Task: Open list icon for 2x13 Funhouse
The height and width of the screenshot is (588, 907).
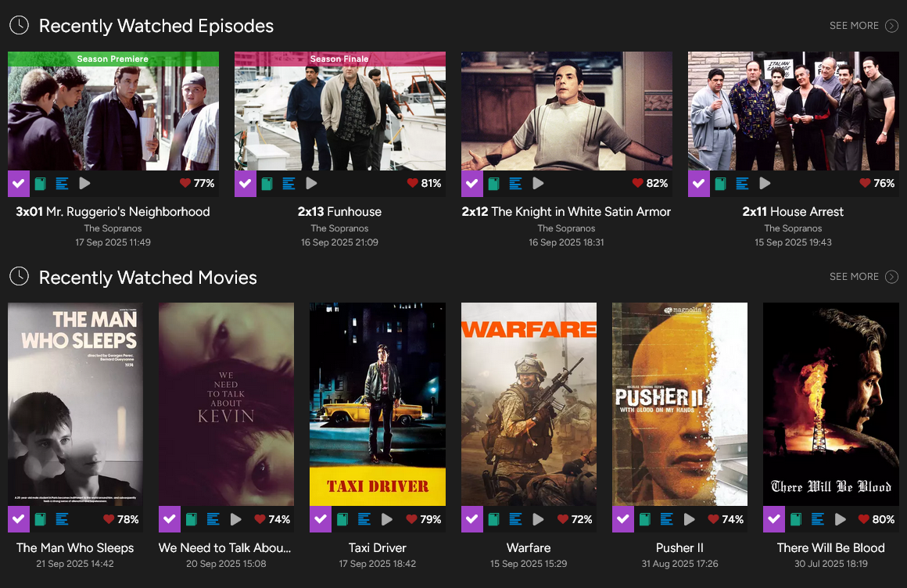Action: [x=289, y=184]
